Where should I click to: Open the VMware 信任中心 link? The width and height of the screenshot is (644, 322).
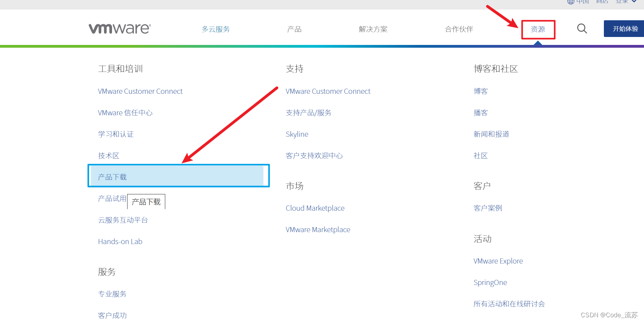[125, 113]
